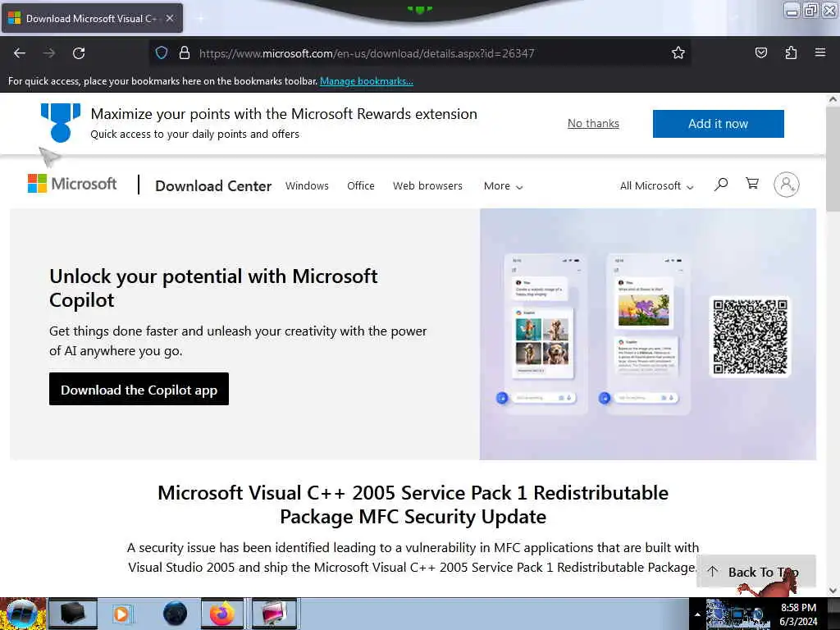Click Download the Copilot app button
Screen dimensions: 840x630
pyautogui.click(x=139, y=390)
